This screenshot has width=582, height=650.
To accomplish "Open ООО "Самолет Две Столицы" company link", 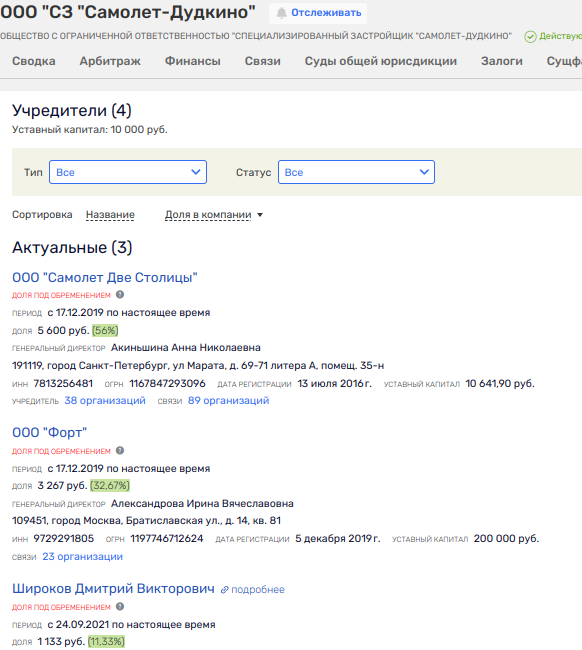I will pos(104,277).
